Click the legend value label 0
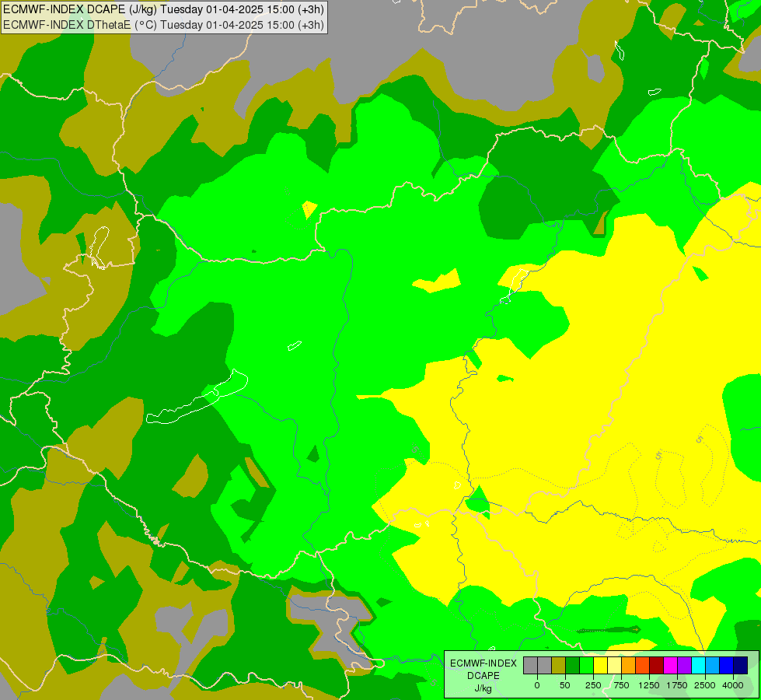The width and height of the screenshot is (761, 700). point(537,685)
